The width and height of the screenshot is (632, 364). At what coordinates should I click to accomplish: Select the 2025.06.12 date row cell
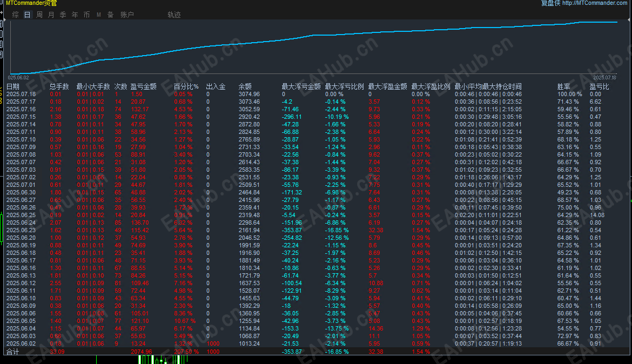coord(21,283)
